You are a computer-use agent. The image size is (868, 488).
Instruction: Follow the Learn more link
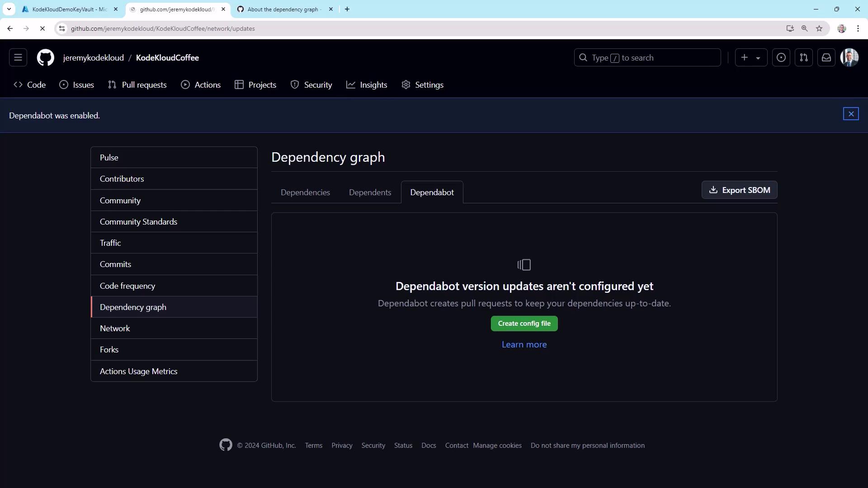click(524, 344)
